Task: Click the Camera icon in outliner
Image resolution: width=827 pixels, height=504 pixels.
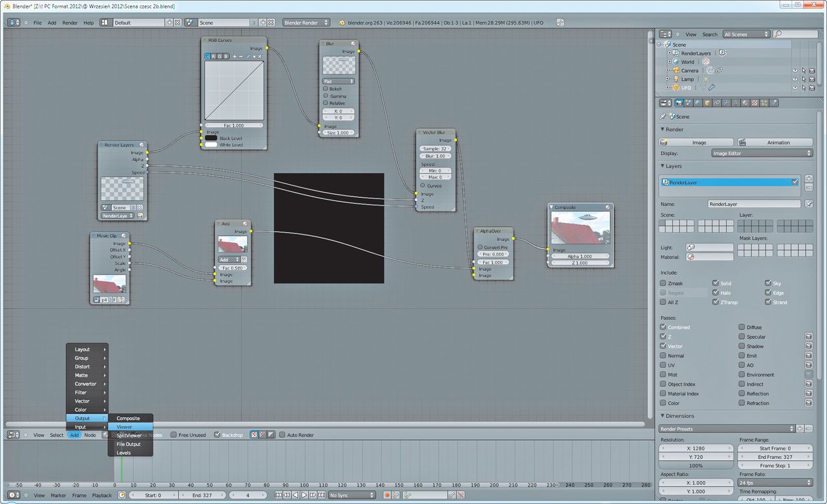Action: [676, 70]
